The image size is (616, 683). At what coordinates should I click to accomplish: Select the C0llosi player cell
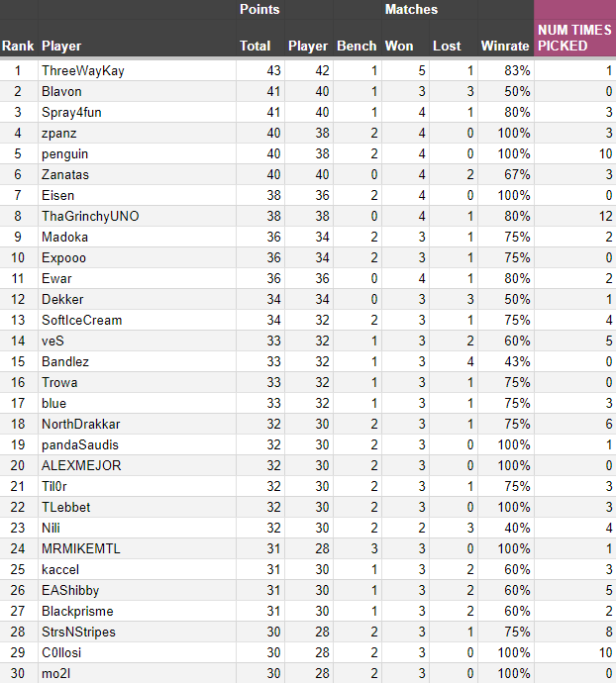coord(137,652)
